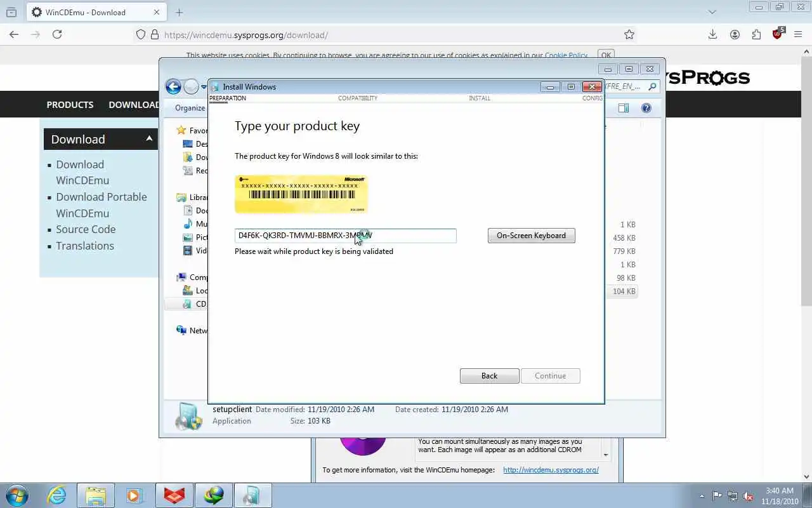Open the red box taskbar application
The width and height of the screenshot is (812, 508).
click(x=174, y=496)
